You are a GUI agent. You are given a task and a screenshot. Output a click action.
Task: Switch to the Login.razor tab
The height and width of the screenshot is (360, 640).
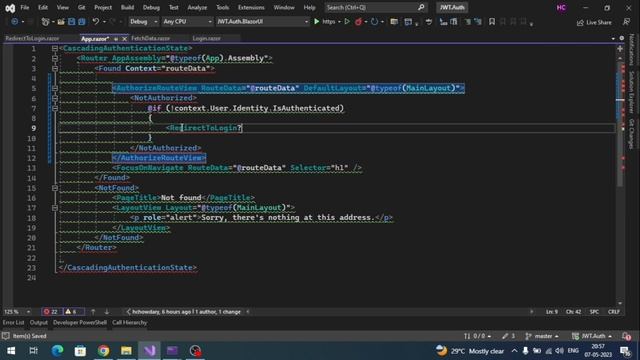[207, 38]
